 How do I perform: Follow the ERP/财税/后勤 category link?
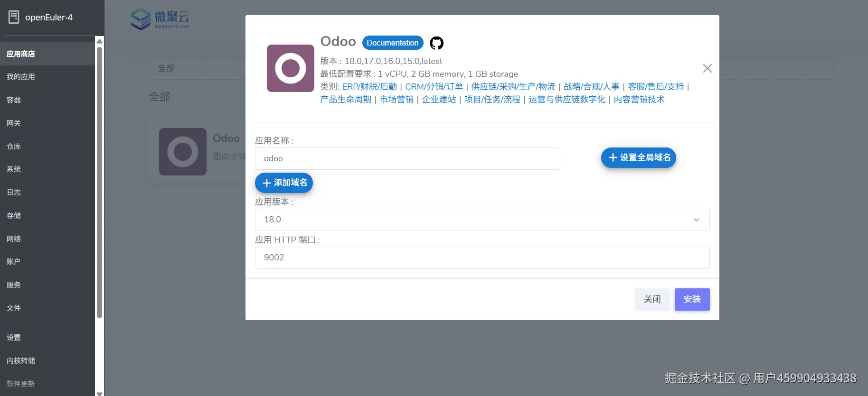tap(369, 87)
